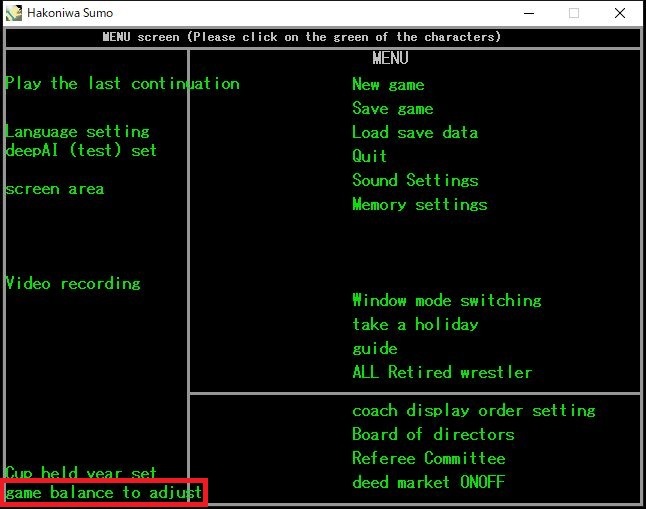Image resolution: width=646 pixels, height=509 pixels.
Task: Open Board of directors
Action: [x=433, y=434]
